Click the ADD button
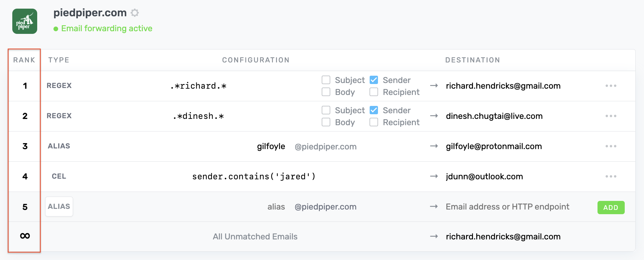644x260 pixels. 611,208
